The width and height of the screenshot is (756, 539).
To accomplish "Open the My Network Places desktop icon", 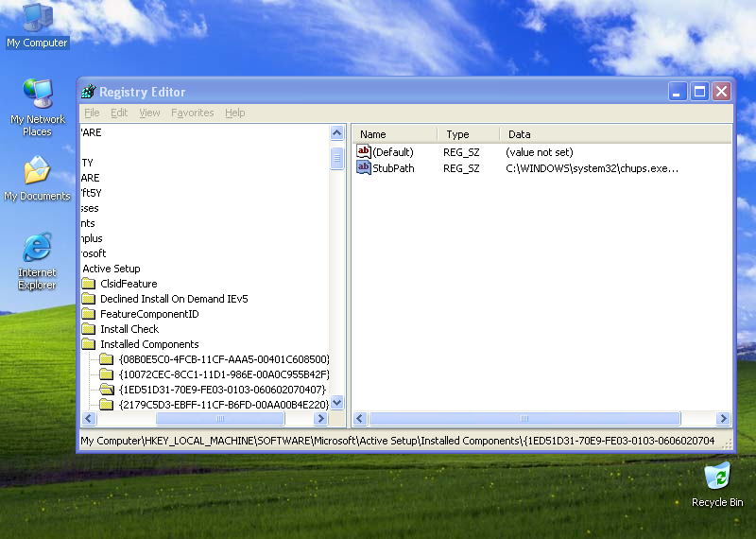I will 37,108.
